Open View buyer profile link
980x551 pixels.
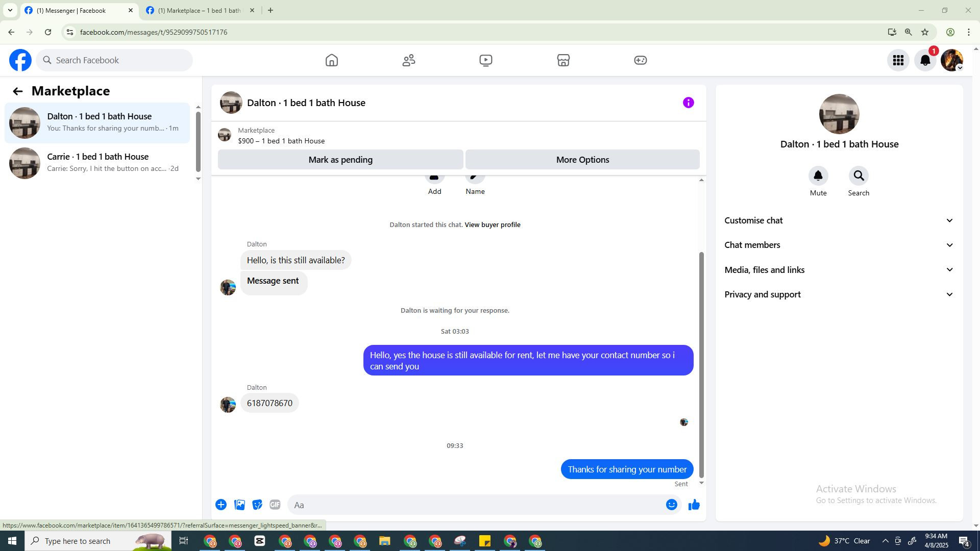[x=492, y=224]
